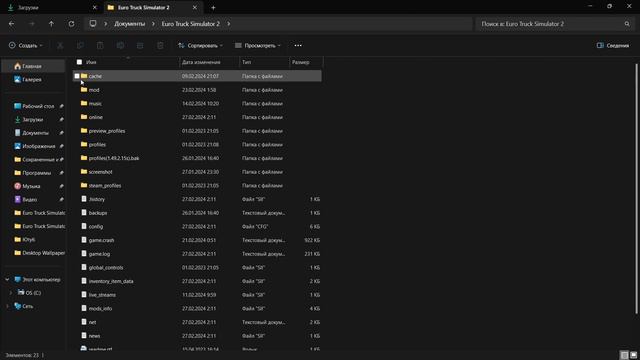
Task: Open Музыка in the sidebar
Action: [x=31, y=186]
